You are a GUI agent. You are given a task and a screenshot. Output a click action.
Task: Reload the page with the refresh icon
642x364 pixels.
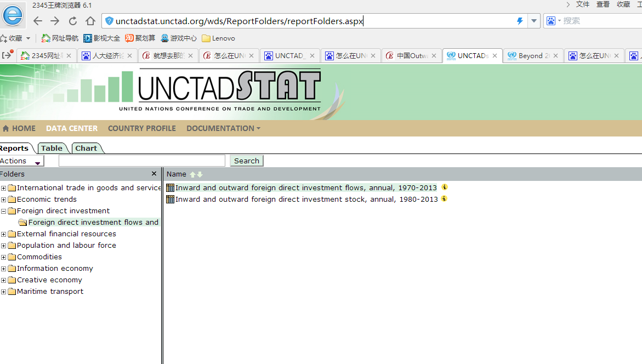[x=73, y=21]
